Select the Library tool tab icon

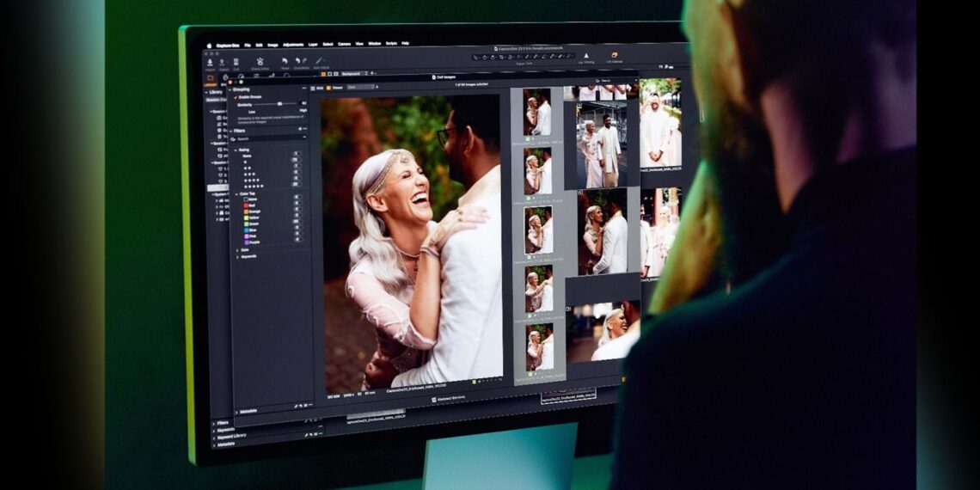pyautogui.click(x=211, y=78)
